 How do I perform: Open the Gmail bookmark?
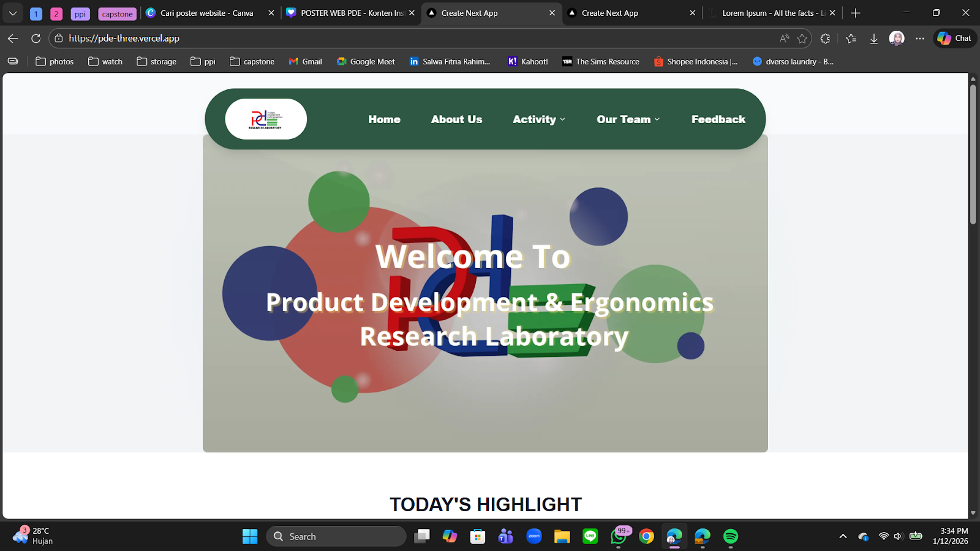[305, 61]
